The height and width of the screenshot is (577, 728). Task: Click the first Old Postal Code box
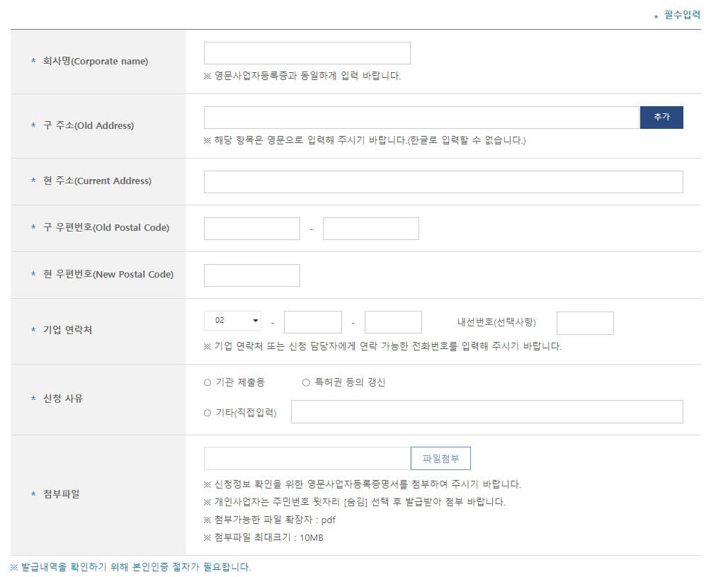pos(251,228)
